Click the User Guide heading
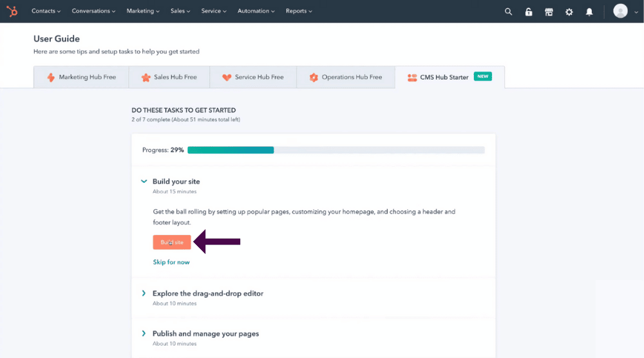644x358 pixels. [x=57, y=39]
